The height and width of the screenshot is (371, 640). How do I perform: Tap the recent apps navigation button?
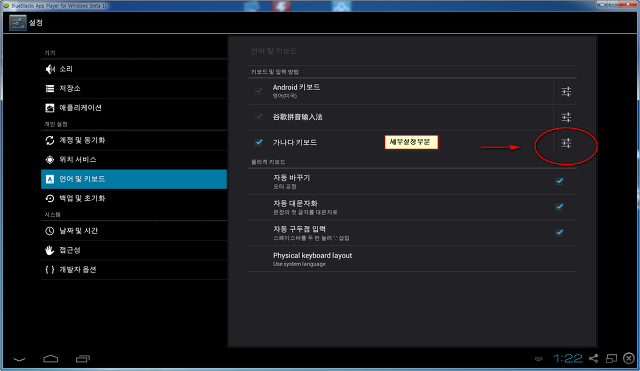coord(83,359)
